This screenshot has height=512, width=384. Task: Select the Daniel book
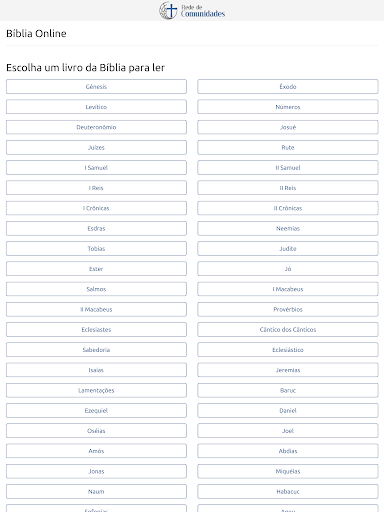tap(288, 411)
